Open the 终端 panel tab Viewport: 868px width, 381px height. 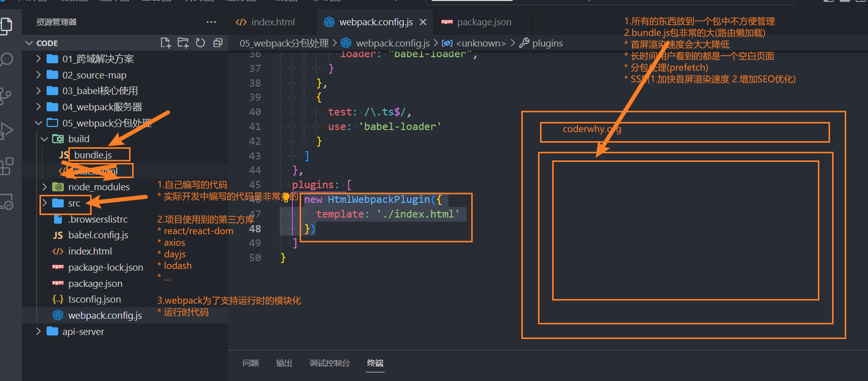pyautogui.click(x=375, y=363)
